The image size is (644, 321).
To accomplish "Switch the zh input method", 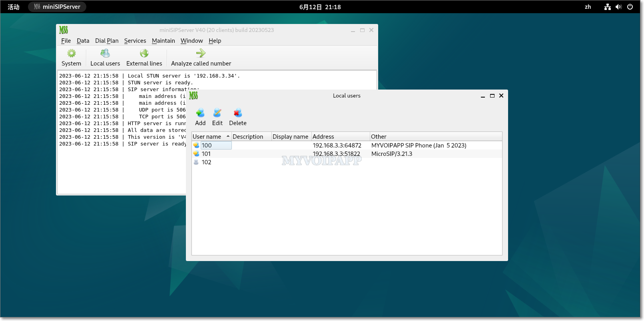I will (x=588, y=7).
